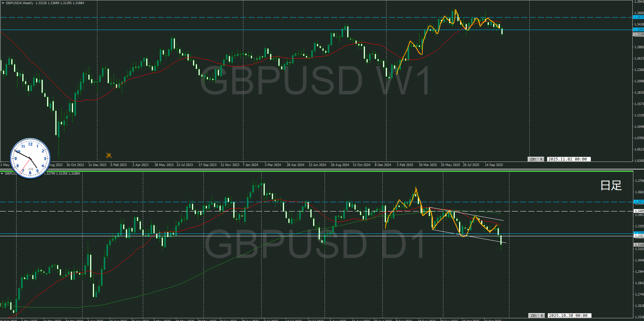Expand the daily chart title dropdown arrow
Viewport: 644px width, 321px height.
click(x=2, y=174)
